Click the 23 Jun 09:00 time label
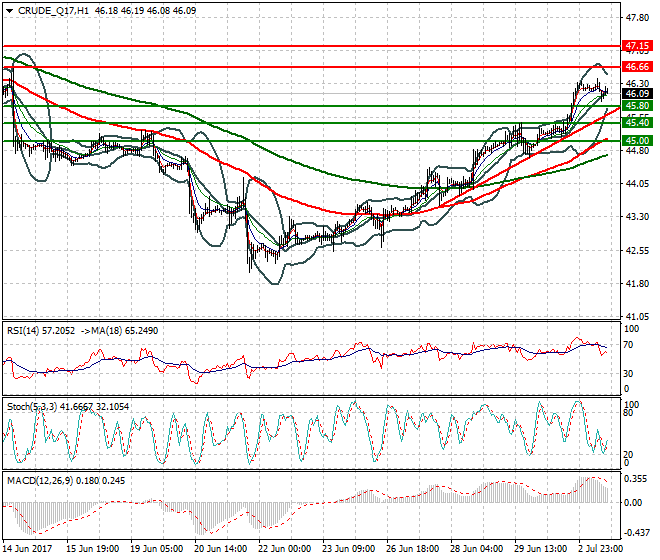The height and width of the screenshot is (560, 660). (349, 549)
